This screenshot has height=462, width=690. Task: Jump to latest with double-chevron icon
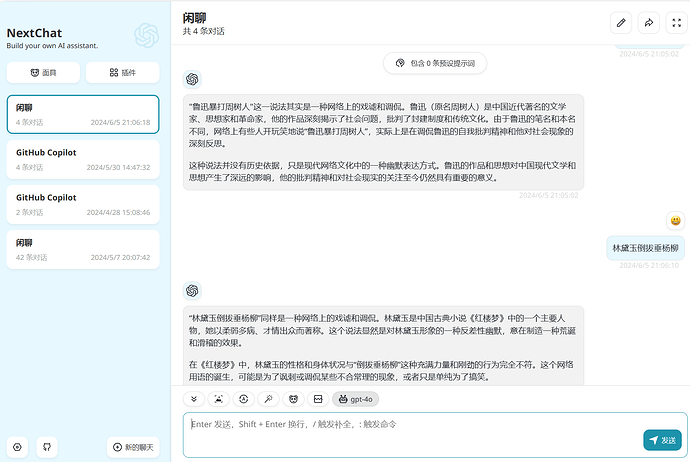(194, 399)
